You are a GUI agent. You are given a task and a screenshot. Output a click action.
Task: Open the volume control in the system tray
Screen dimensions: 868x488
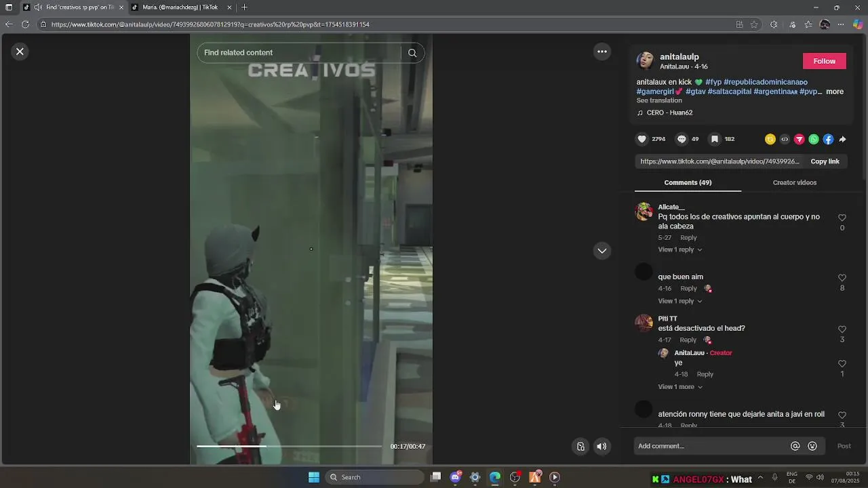point(820,477)
